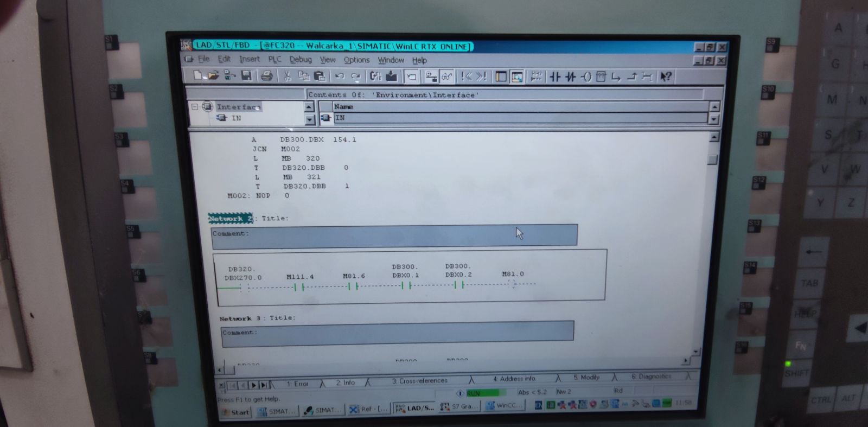This screenshot has height=427, width=868.
Task: Switch to the Ref taskbar window
Action: click(369, 409)
